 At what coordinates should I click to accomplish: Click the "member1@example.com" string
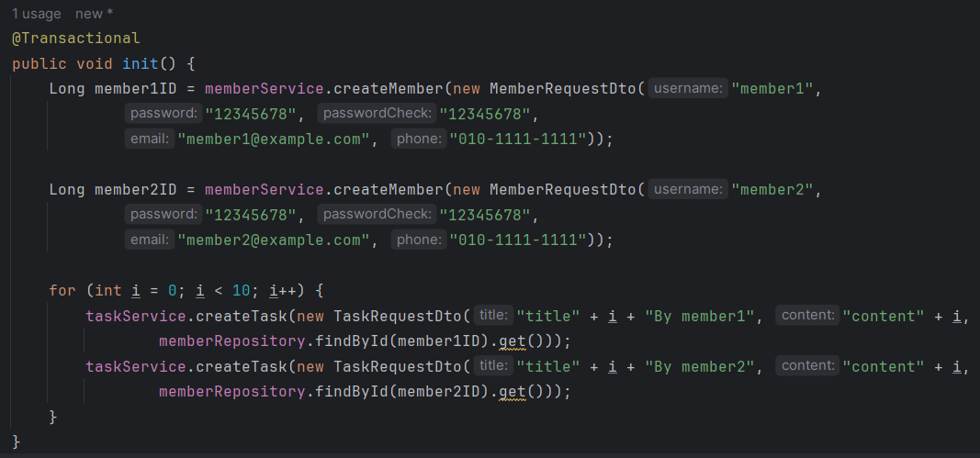coord(273,140)
